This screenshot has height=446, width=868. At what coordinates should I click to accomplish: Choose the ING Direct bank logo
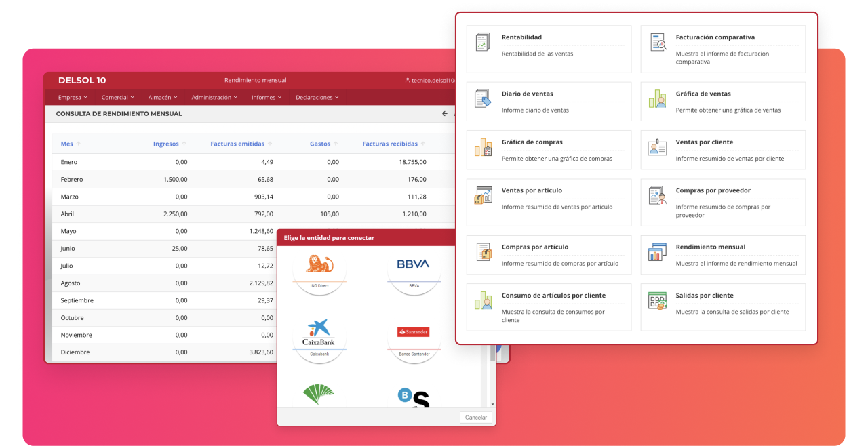point(319,266)
